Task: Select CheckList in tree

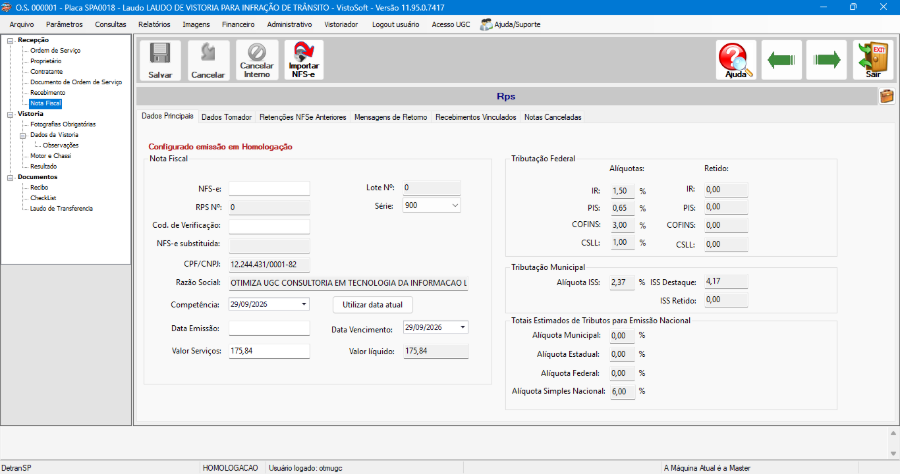Action: [x=43, y=198]
